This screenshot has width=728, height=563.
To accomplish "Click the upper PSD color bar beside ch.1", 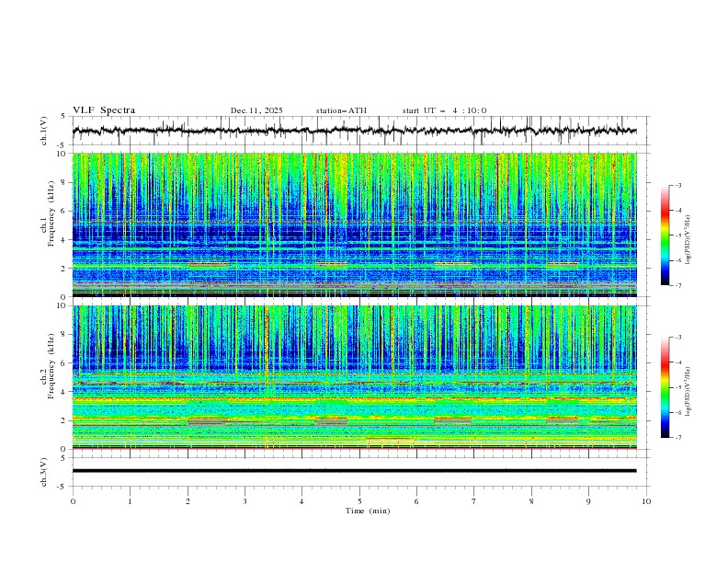I will pyautogui.click(x=665, y=236).
